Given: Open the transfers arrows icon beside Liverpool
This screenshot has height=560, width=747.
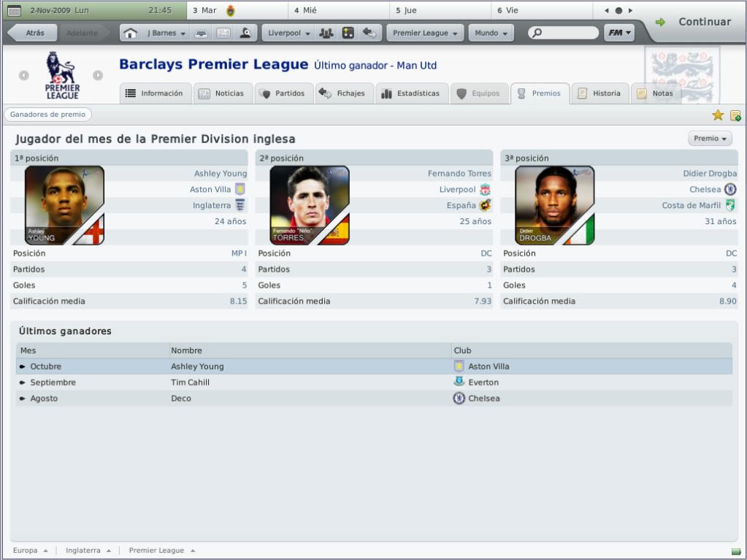Looking at the screenshot, I should click(x=369, y=33).
